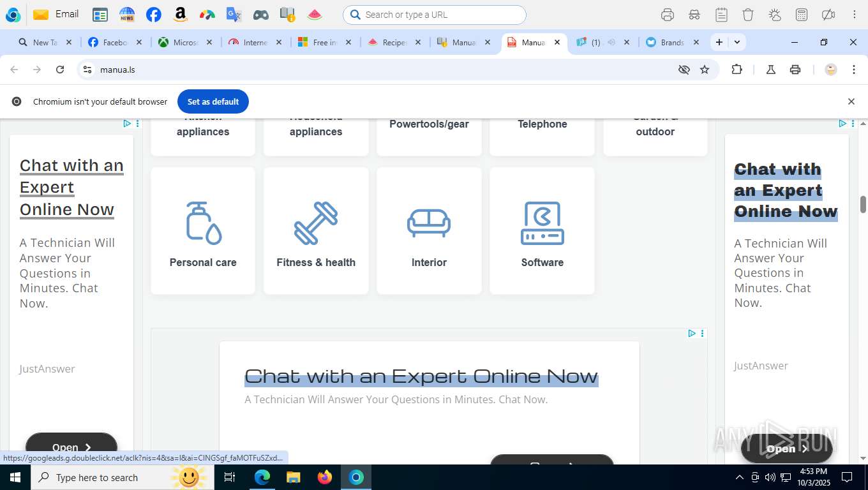Click the page's vertical scrollbar thumb
The height and width of the screenshot is (490, 868).
tap(863, 205)
